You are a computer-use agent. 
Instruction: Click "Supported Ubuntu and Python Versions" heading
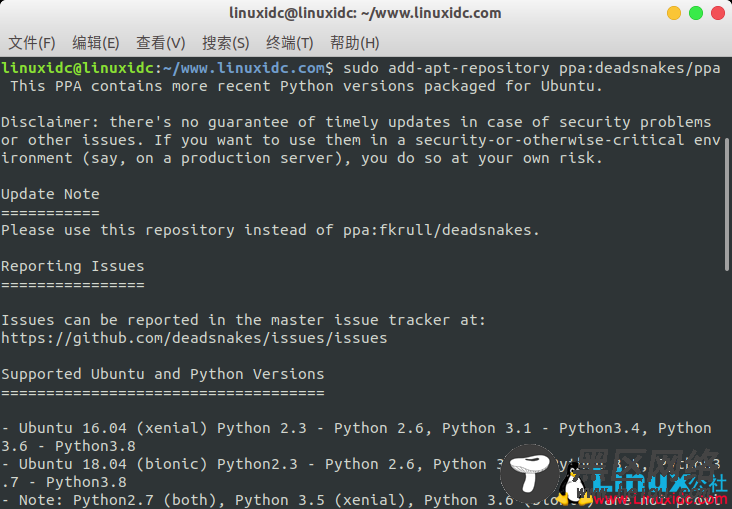tap(163, 374)
